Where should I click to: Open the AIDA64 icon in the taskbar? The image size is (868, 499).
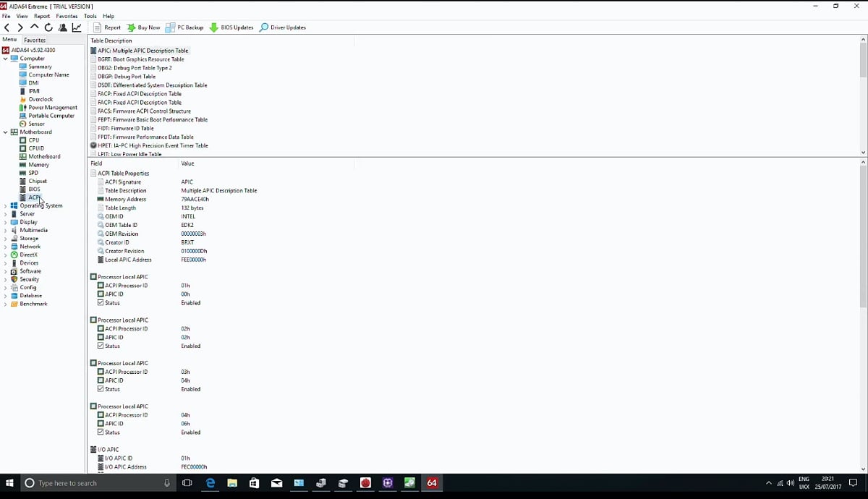click(x=432, y=483)
